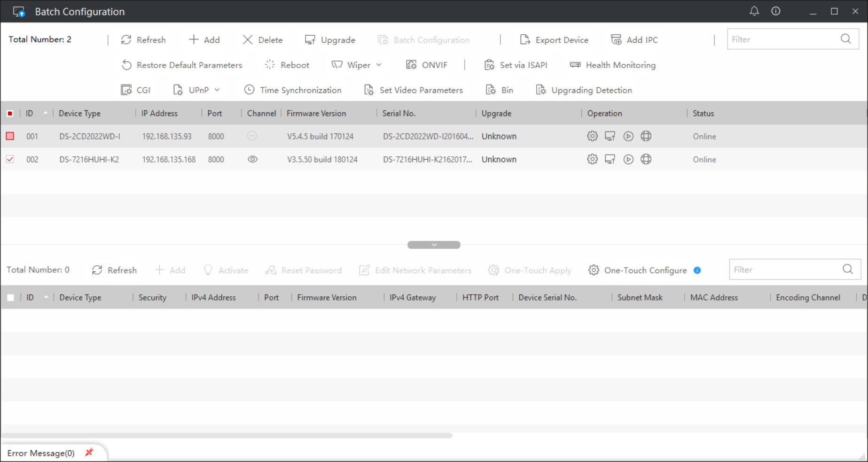Click the channel icon for device 001
Viewport: 868px width, 462px height.
point(252,136)
